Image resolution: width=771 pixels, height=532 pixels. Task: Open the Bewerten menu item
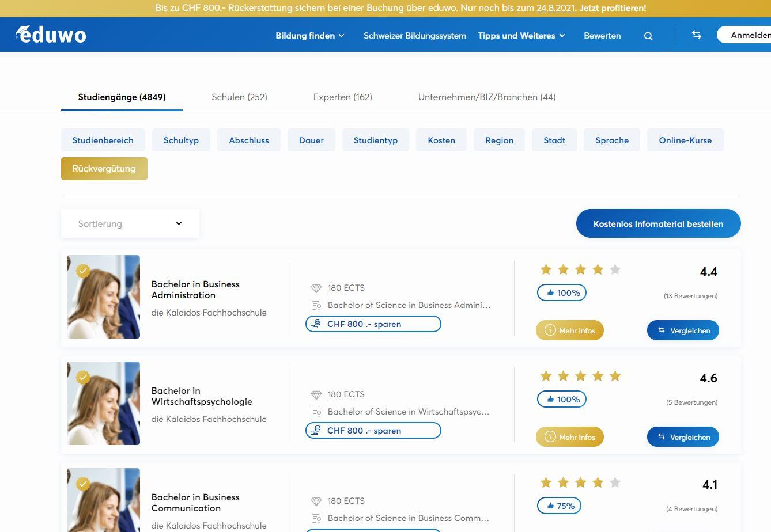coord(602,36)
